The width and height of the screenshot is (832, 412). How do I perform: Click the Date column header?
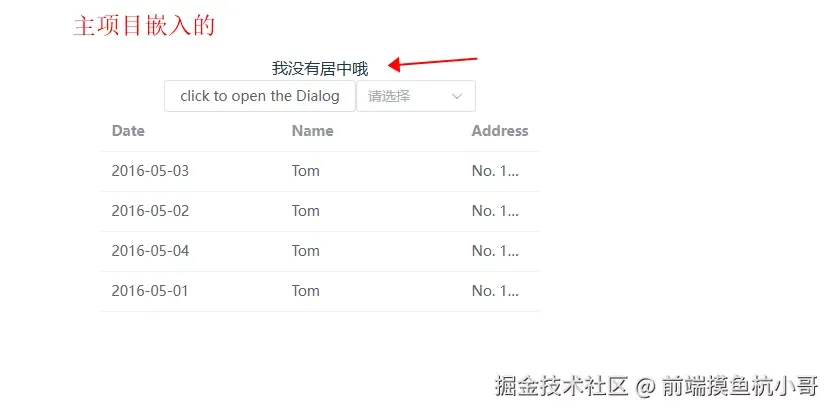[x=128, y=131]
